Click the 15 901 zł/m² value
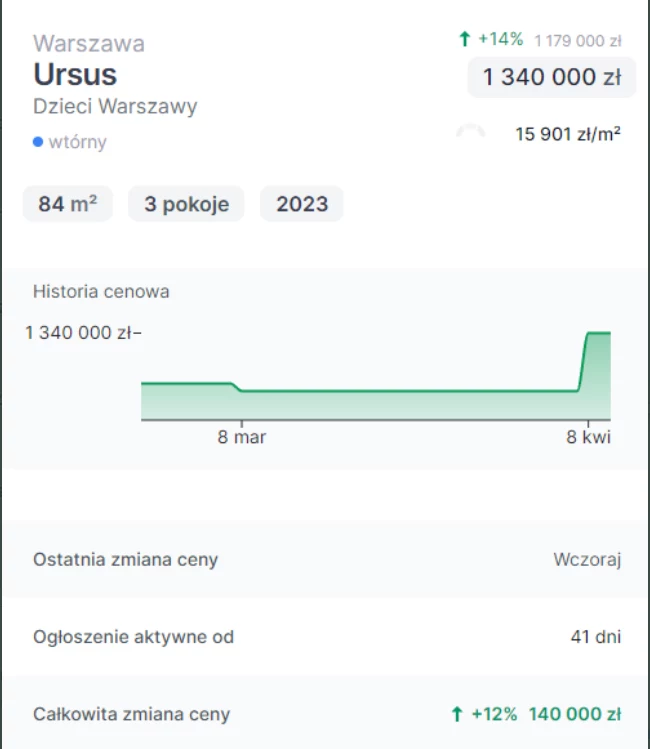The width and height of the screenshot is (650, 749). (x=567, y=133)
